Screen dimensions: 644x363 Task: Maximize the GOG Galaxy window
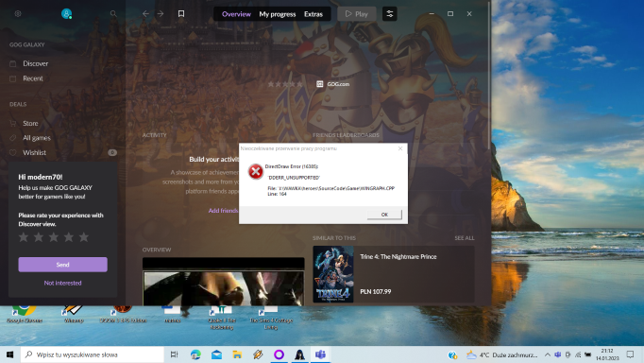pos(450,13)
